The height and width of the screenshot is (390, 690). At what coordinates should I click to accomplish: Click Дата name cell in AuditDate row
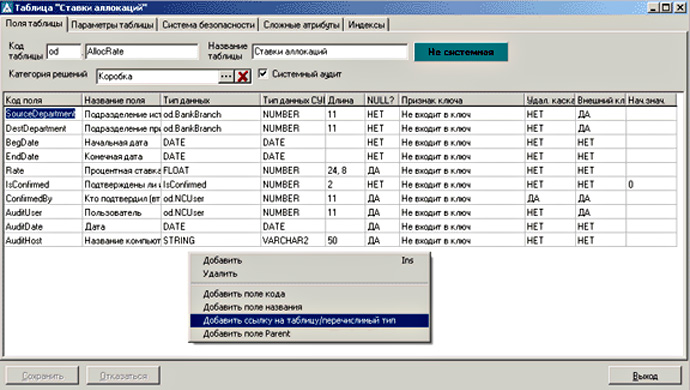[121, 227]
